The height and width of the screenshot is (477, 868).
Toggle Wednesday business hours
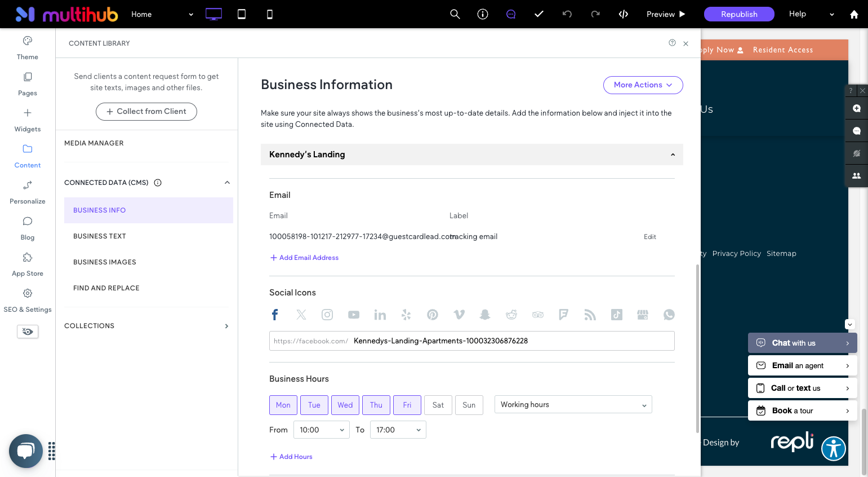(x=345, y=405)
